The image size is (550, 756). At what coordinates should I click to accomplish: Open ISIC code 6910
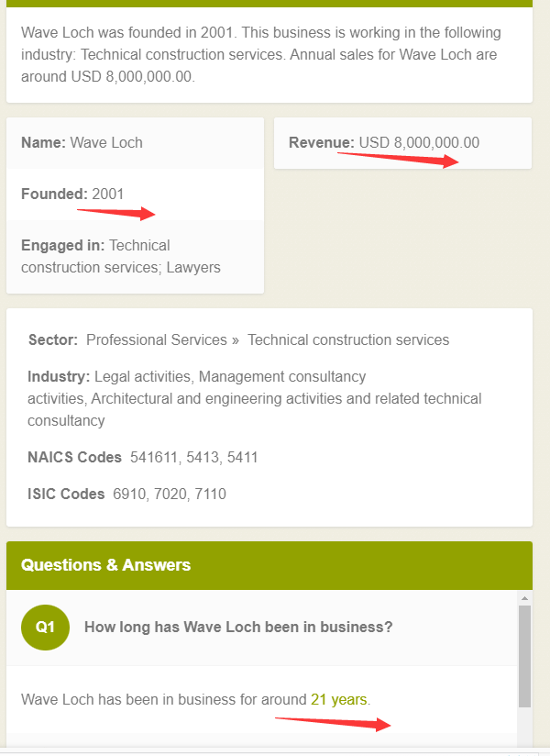(129, 494)
